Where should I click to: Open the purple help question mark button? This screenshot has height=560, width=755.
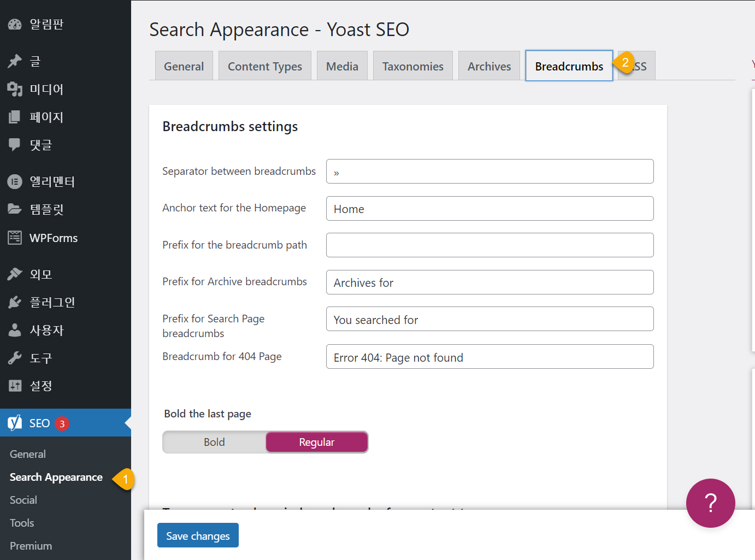tap(711, 503)
